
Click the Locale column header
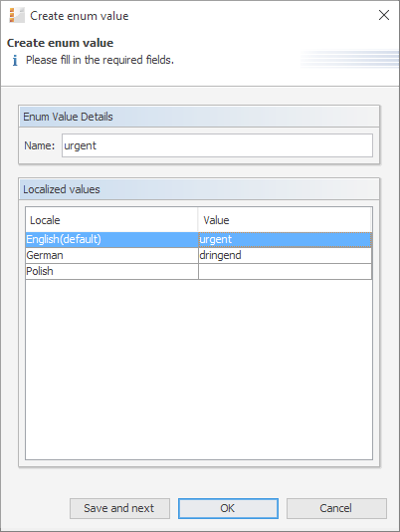click(111, 220)
